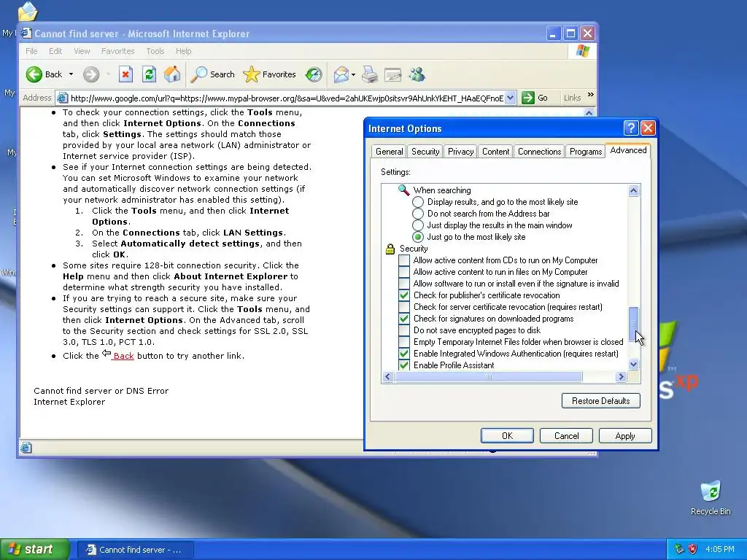747x560 pixels.
Task: Open Search pane from toolbar
Action: (212, 74)
